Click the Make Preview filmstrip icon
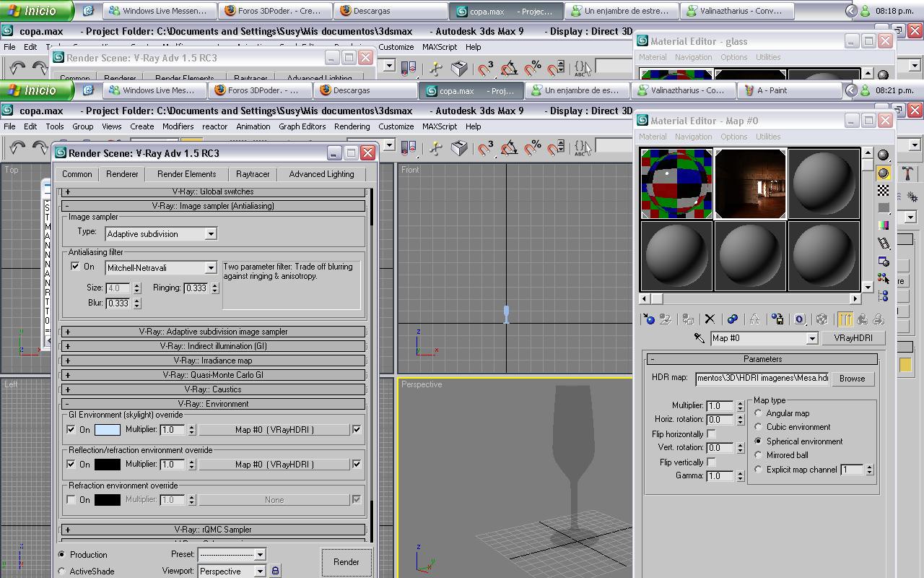Image resolution: width=924 pixels, height=578 pixels. click(x=884, y=243)
